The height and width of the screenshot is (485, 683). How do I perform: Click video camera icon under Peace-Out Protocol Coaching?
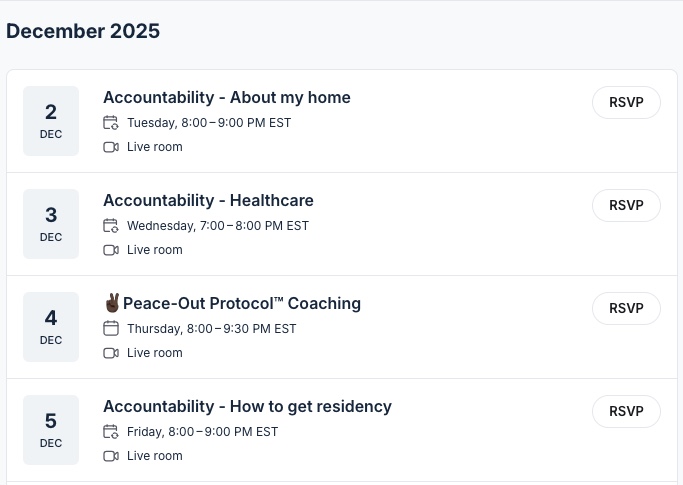point(111,353)
